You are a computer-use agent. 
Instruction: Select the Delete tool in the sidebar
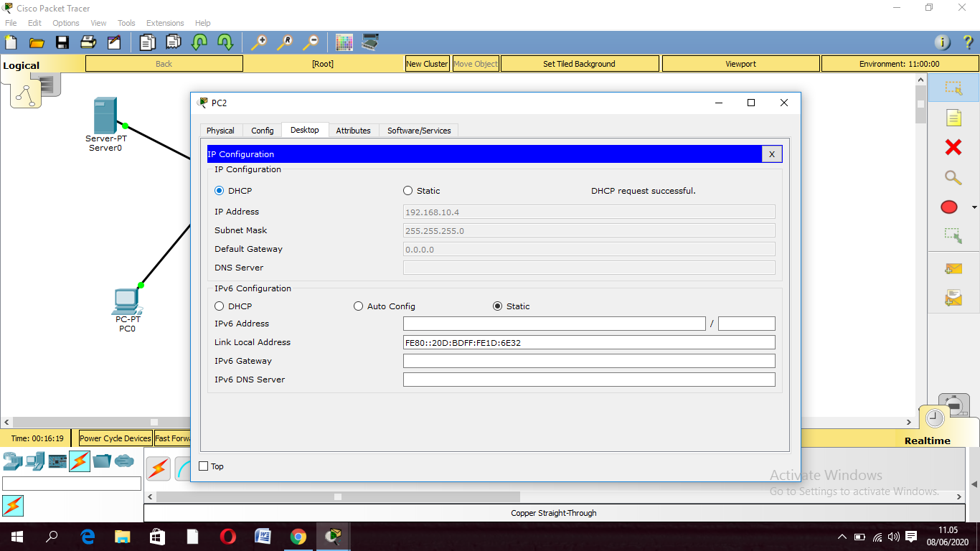(952, 147)
